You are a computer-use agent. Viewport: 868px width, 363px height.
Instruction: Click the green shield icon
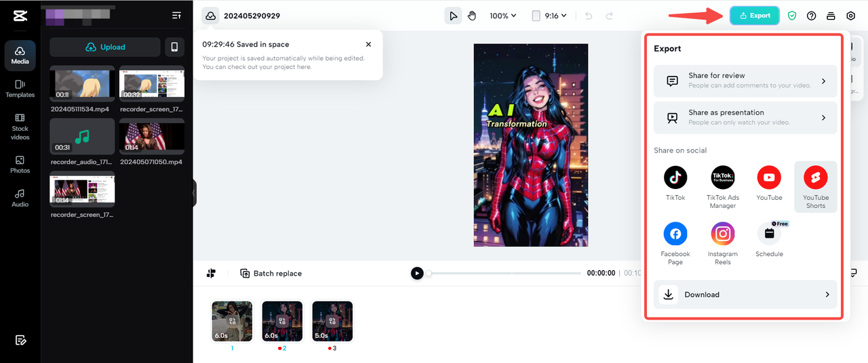792,16
